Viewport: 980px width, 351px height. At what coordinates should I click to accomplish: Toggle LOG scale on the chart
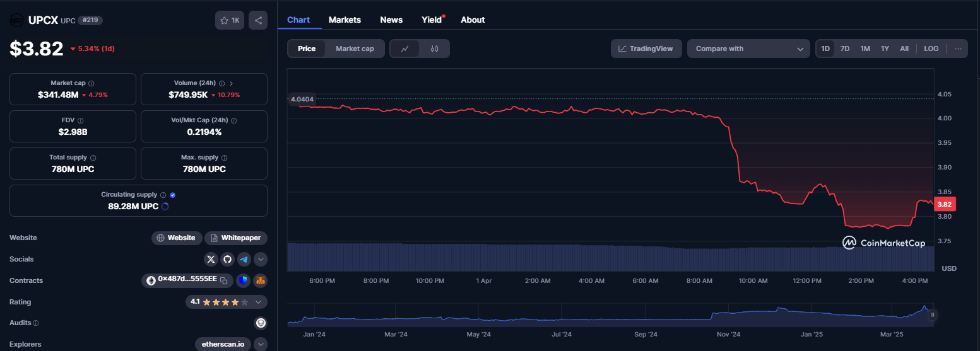tap(931, 49)
